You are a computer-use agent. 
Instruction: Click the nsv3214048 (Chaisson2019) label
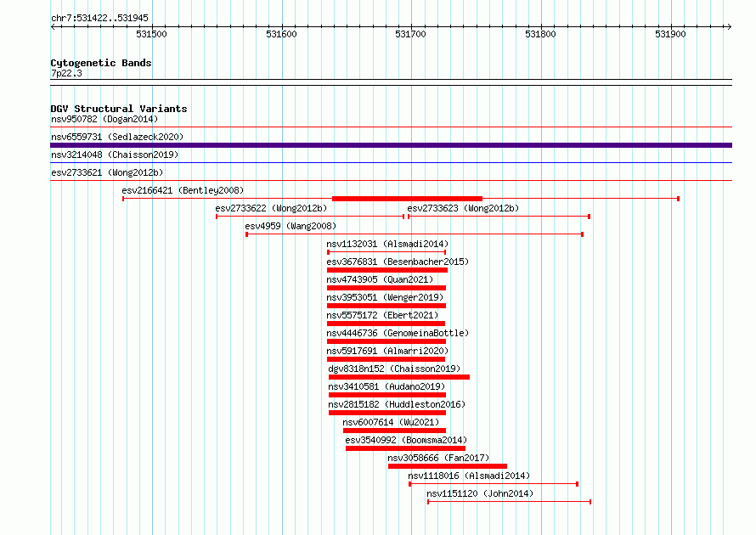115,155
